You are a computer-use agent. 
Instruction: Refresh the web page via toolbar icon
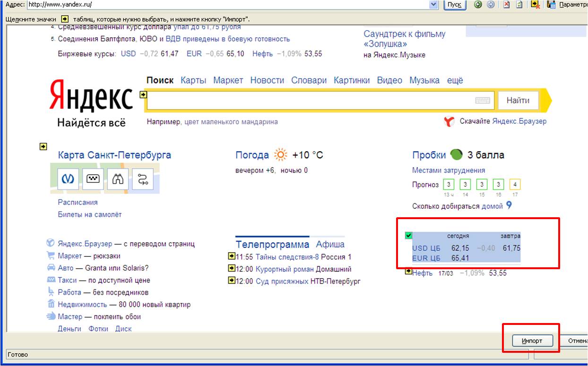click(x=519, y=5)
